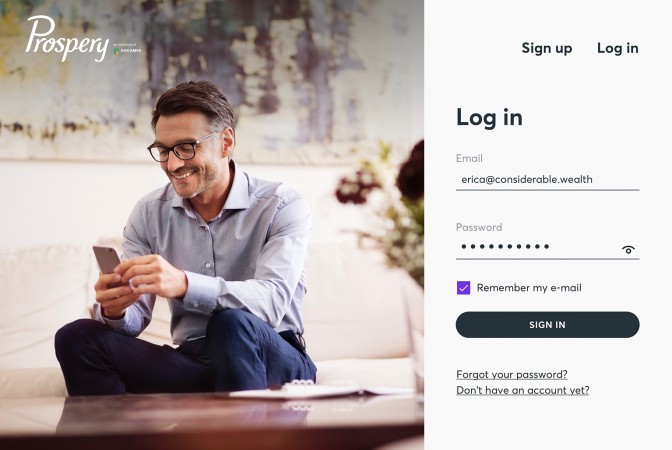Open the Sign up page
This screenshot has width=672, height=450.
(546, 48)
